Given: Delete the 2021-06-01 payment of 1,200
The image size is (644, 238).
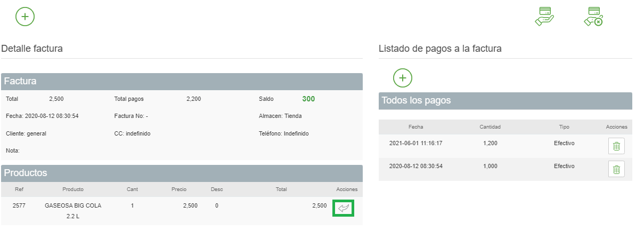Looking at the screenshot, I should pyautogui.click(x=616, y=146).
